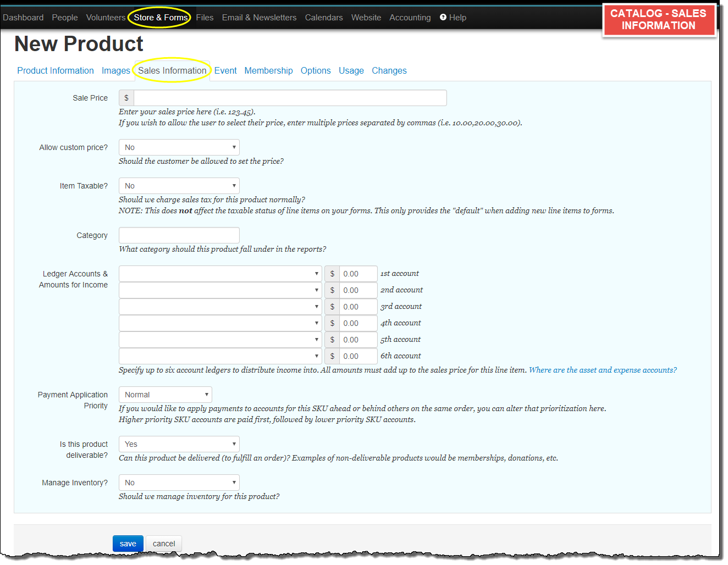This screenshot has height=565, width=728.
Task: Open the 6th account ledger dropdown
Action: coord(220,356)
